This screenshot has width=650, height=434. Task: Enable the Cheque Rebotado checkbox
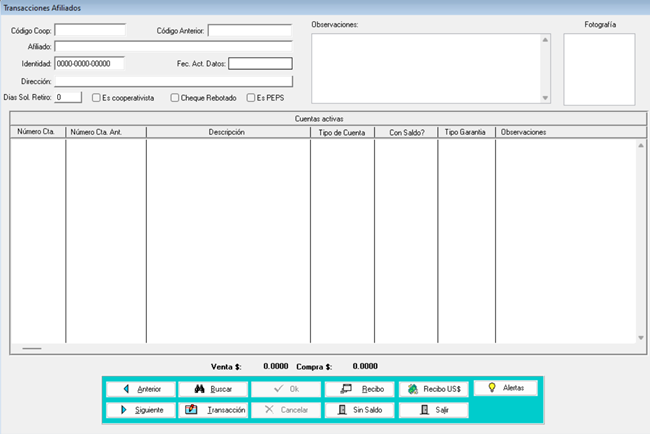[x=175, y=98]
